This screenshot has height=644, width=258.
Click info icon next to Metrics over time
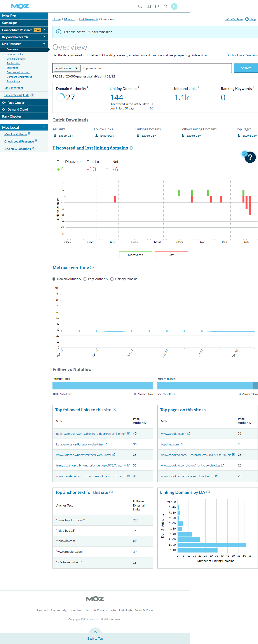[x=92, y=267]
